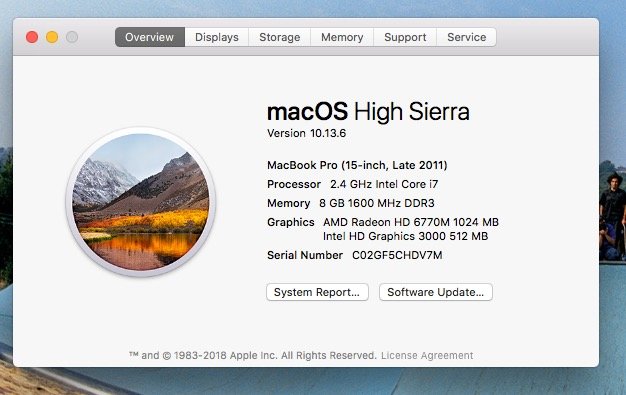Select the MacBook Pro (15-inch, Late 2011) text
Viewport: 626px width, 395px height.
(357, 165)
